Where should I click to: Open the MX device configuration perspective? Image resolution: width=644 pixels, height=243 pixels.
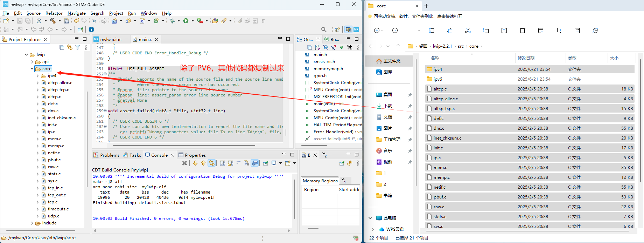coord(356,29)
